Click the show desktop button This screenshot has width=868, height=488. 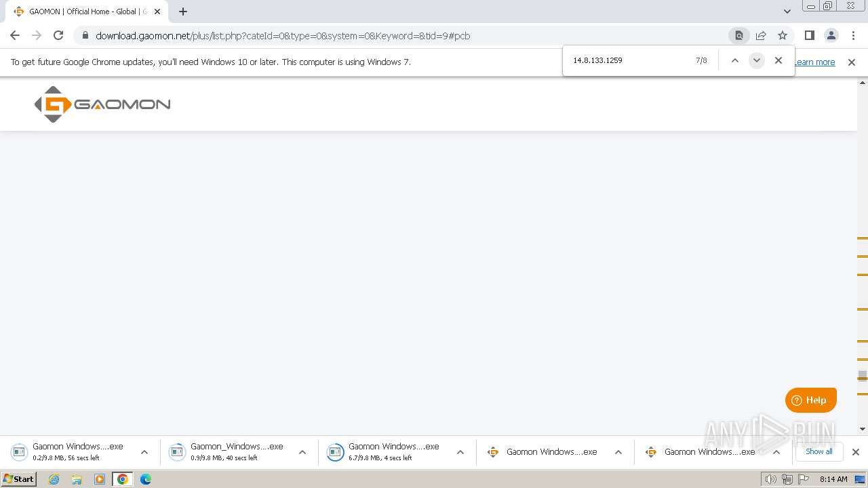tap(861, 479)
